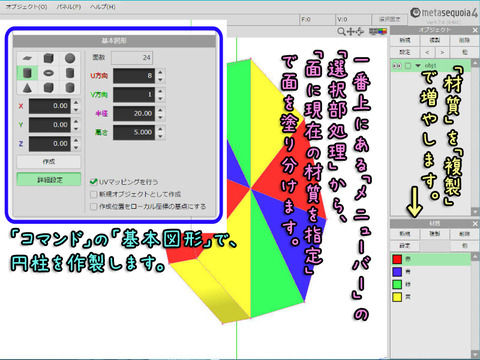Click the metasequoia 4 logo
The height and width of the screenshot is (360, 480).
pyautogui.click(x=444, y=13)
